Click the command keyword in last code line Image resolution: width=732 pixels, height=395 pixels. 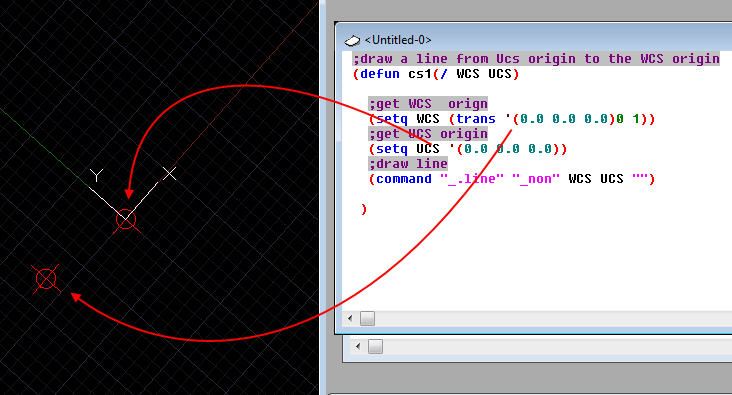tap(404, 179)
